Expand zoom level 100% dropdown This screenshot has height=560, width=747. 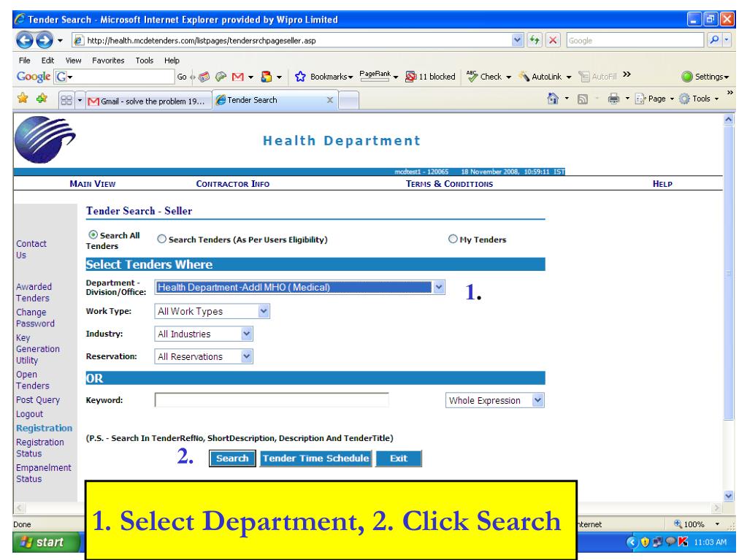[x=717, y=524]
